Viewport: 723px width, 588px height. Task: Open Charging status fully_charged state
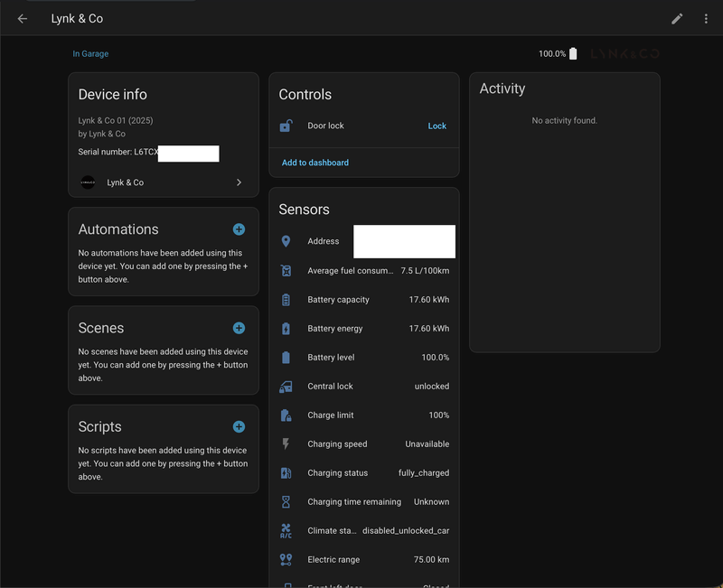pyautogui.click(x=424, y=472)
